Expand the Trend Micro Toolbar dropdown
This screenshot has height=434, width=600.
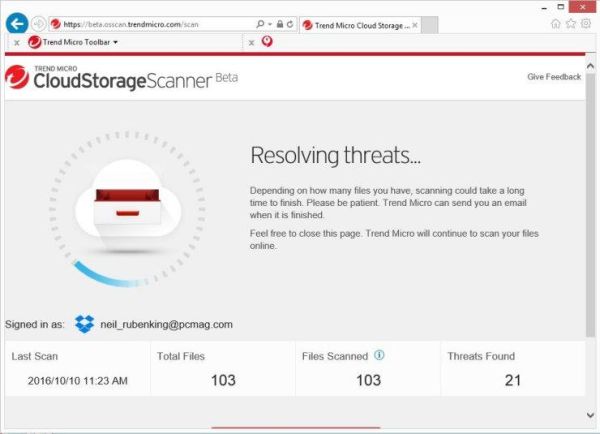[x=116, y=42]
